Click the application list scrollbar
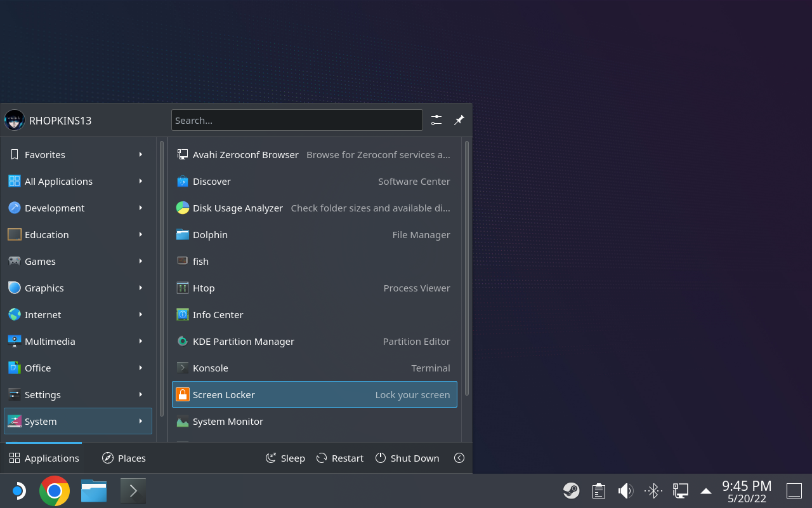 pyautogui.click(x=468, y=268)
